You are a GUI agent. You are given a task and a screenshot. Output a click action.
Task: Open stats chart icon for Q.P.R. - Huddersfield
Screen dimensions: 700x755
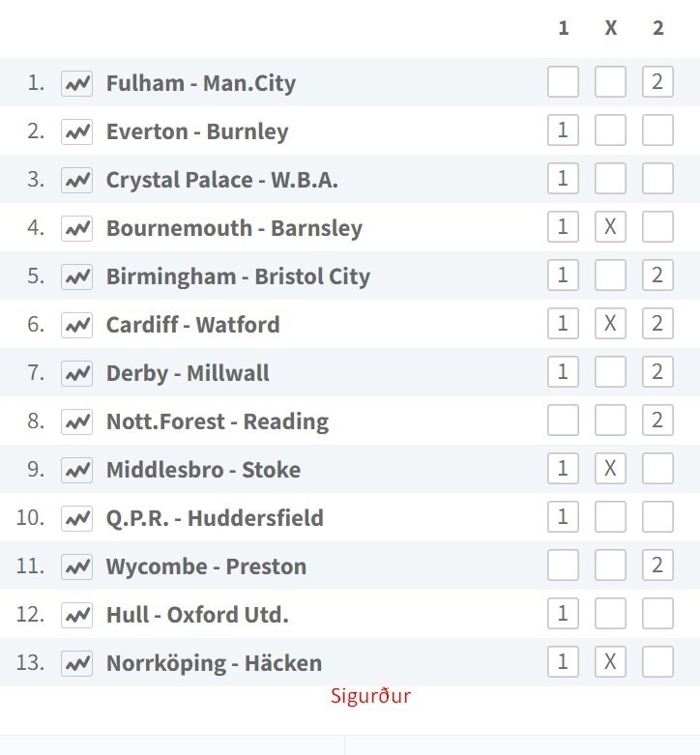tap(76, 518)
